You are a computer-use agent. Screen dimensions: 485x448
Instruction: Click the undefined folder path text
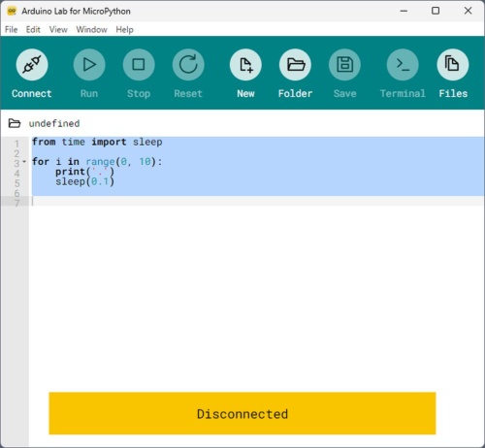tap(54, 123)
